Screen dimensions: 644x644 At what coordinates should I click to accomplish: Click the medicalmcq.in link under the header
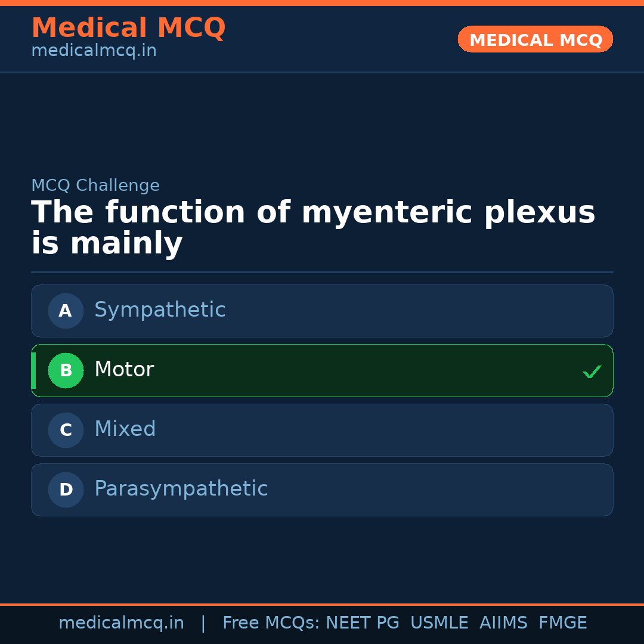pos(94,50)
